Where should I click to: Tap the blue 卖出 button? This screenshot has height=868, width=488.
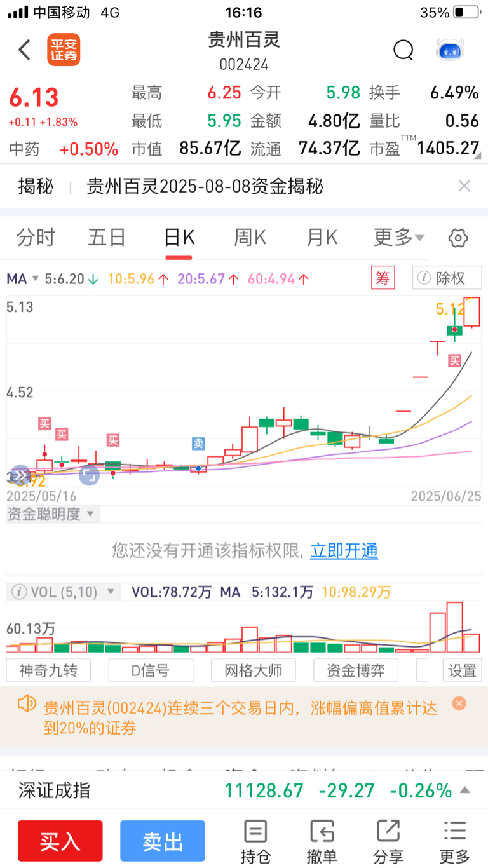click(163, 841)
